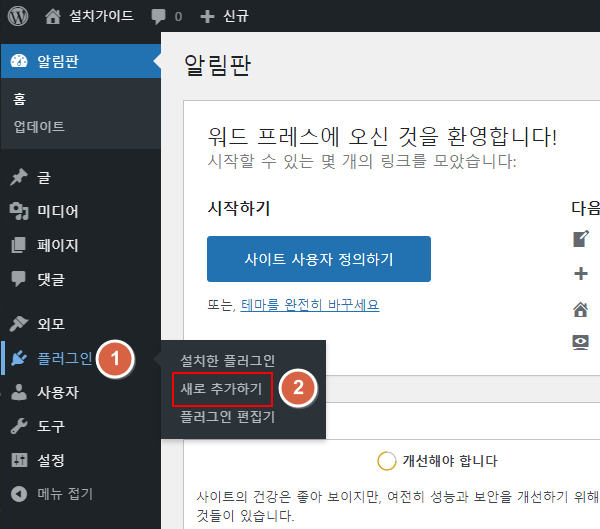Click the sliders icon next to 설정
The width and height of the screenshot is (600, 529).
tap(19, 460)
